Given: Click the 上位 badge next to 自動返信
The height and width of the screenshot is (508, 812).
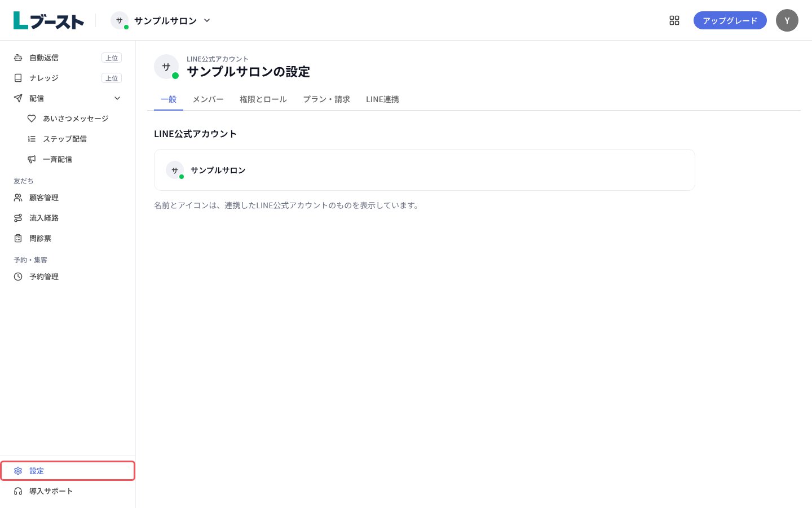Looking at the screenshot, I should 112,58.
